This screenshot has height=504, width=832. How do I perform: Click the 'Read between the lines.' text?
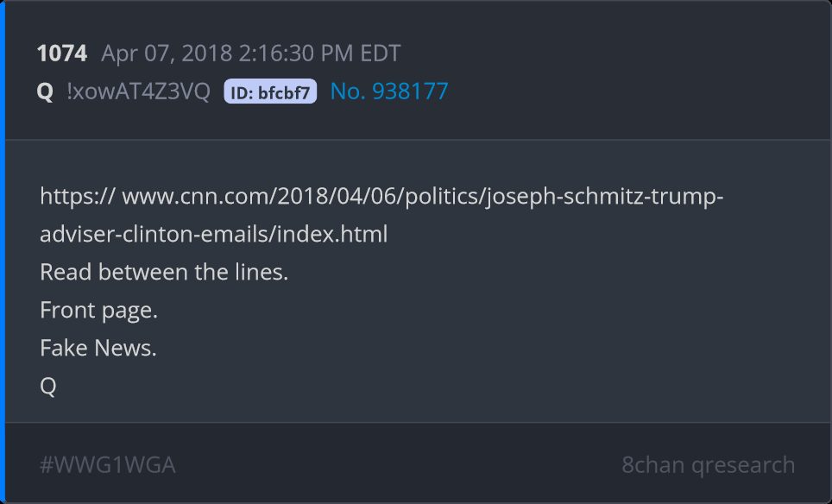[x=164, y=272]
